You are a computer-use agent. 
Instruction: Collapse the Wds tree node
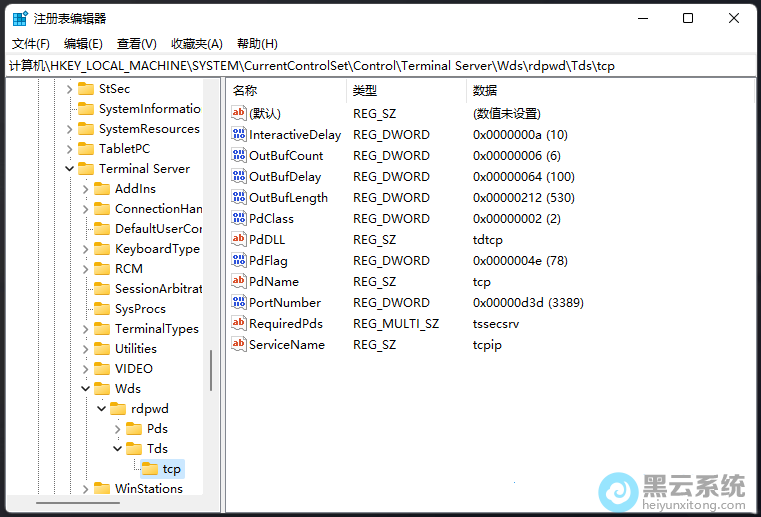pyautogui.click(x=86, y=389)
